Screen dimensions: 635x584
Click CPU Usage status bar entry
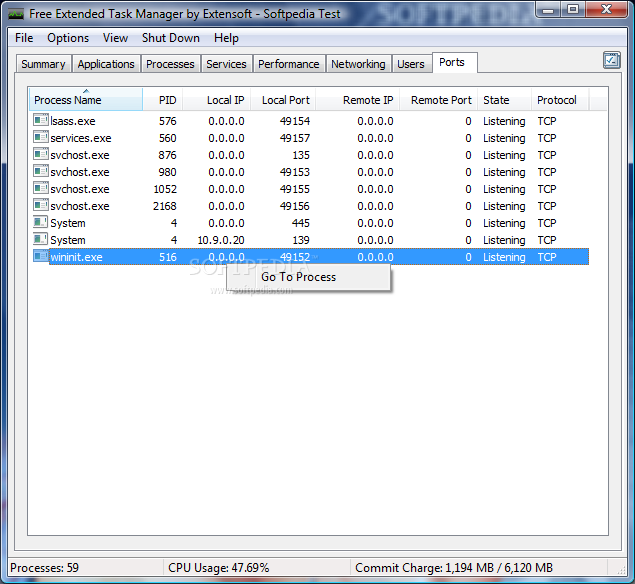click(219, 568)
